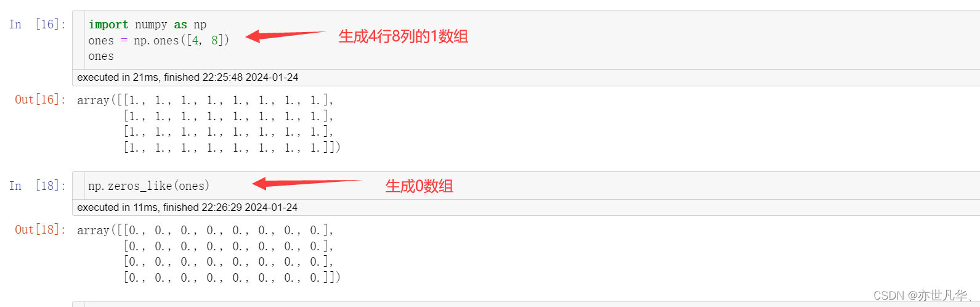Click the number 8 in np.ones call
The width and height of the screenshot is (980, 307).
click(x=214, y=40)
